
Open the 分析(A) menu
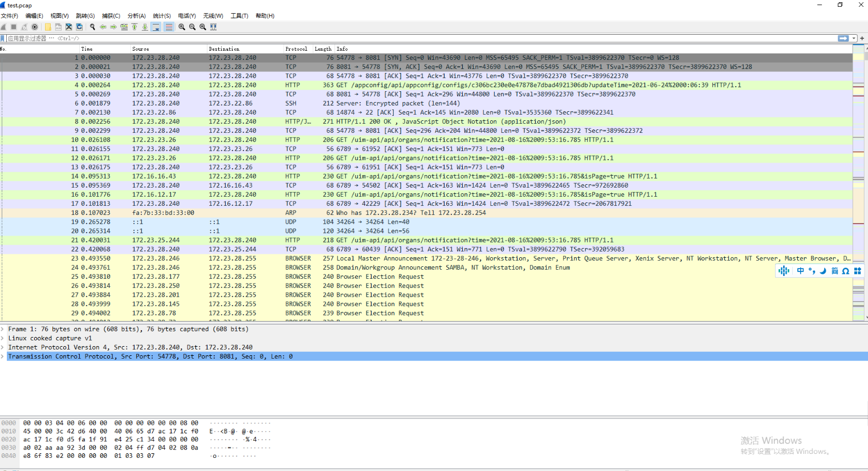[x=136, y=16]
